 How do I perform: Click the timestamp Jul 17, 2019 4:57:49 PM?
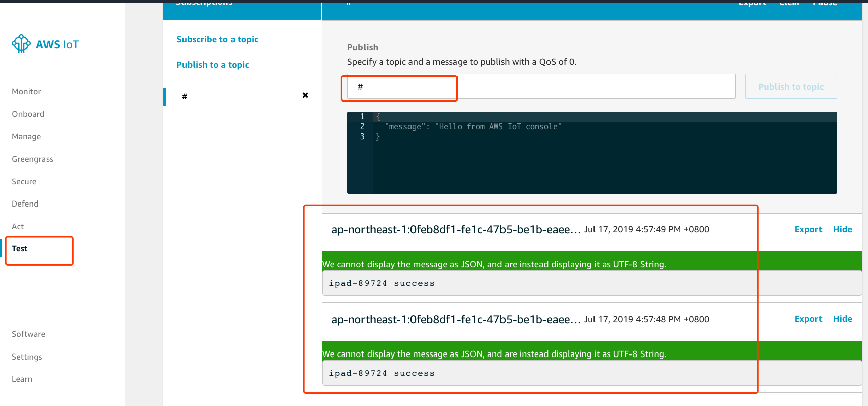pos(647,229)
